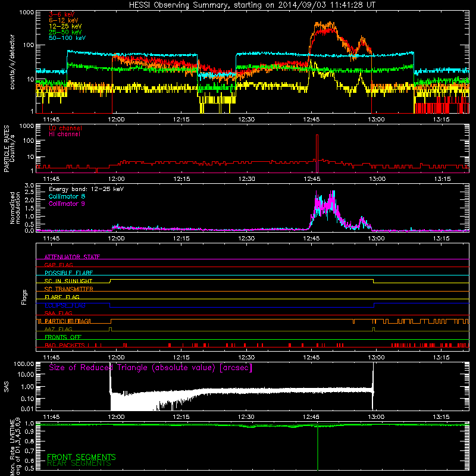This screenshot has width=476, height=476.
Task: Click the Normalized modulation axis label
Action: pos(15,208)
